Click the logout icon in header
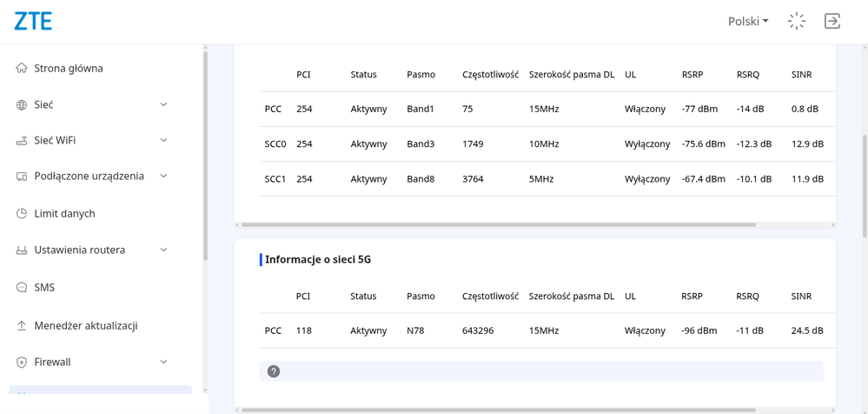The image size is (868, 414). [832, 21]
